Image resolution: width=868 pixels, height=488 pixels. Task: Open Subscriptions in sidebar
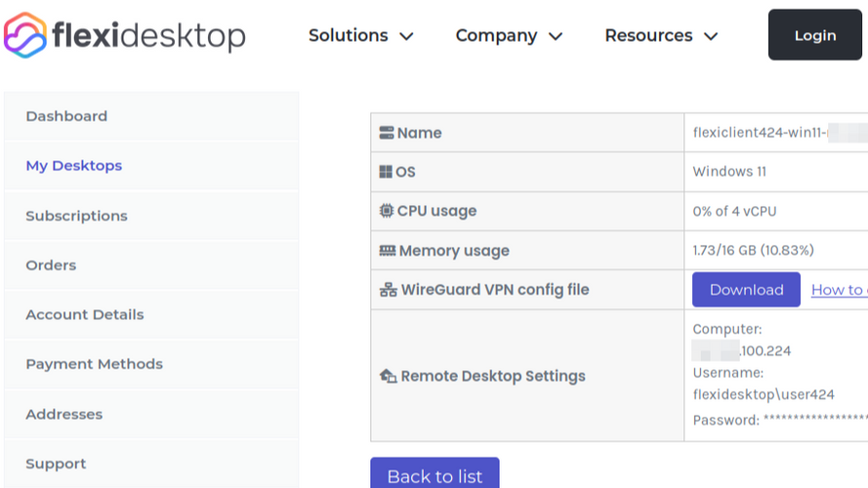pos(151,216)
